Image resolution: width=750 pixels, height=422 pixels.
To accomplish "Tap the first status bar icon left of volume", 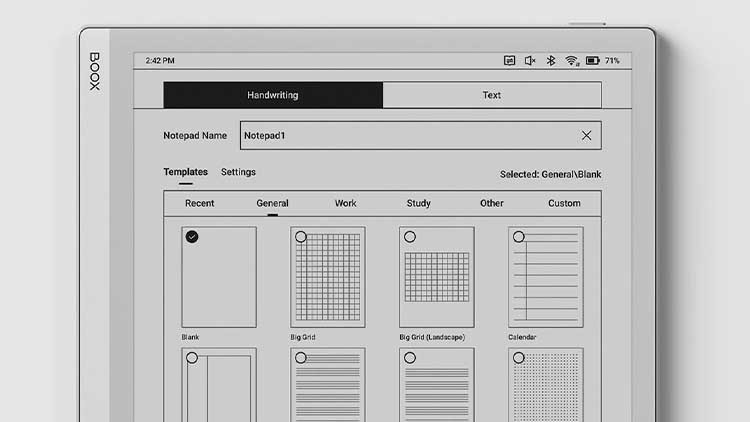I will [x=510, y=61].
